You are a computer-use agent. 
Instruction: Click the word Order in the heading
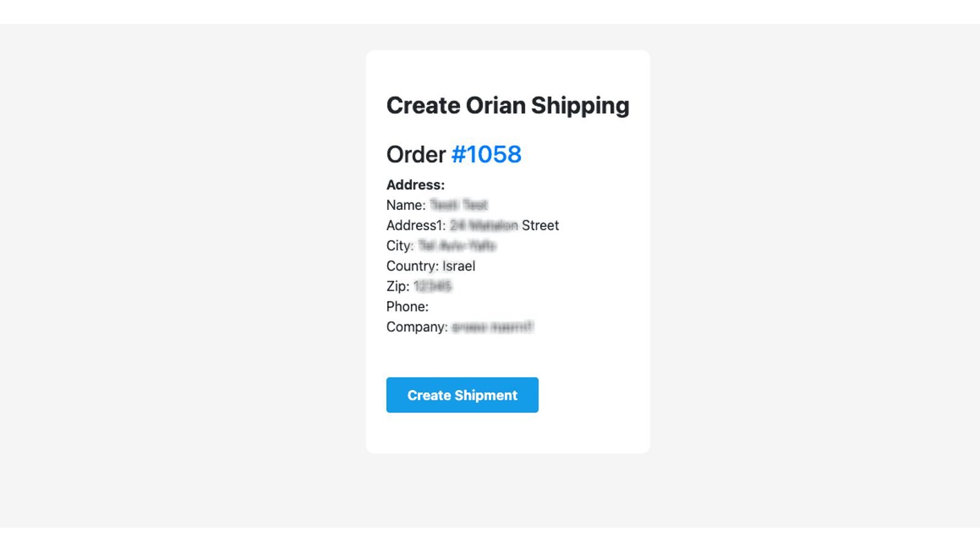coord(416,154)
